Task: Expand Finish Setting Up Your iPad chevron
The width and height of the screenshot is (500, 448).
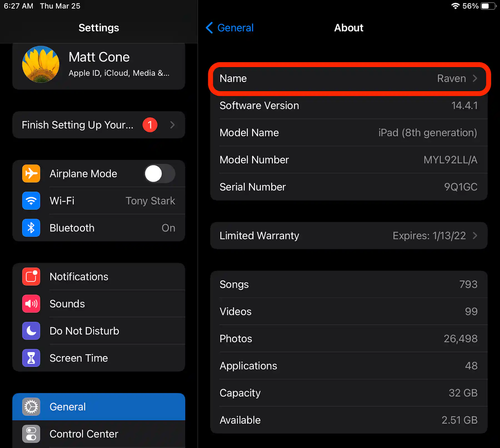Action: [x=172, y=125]
